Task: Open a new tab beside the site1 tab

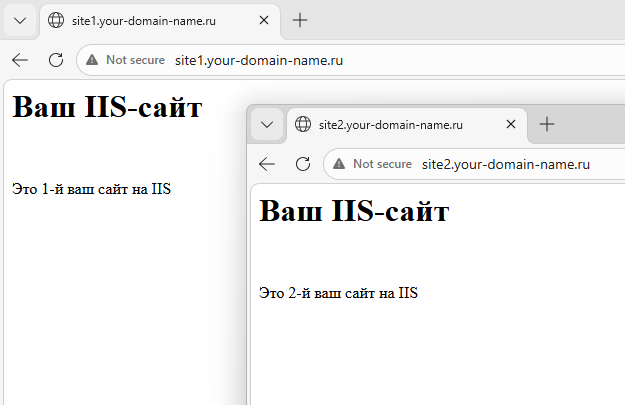Action: click(300, 20)
